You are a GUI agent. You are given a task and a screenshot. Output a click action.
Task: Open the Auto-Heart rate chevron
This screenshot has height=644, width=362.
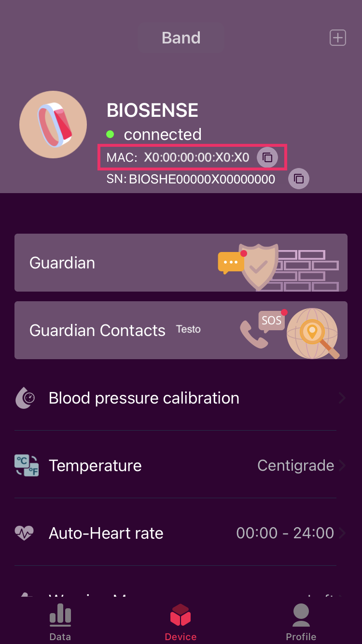coord(342,532)
